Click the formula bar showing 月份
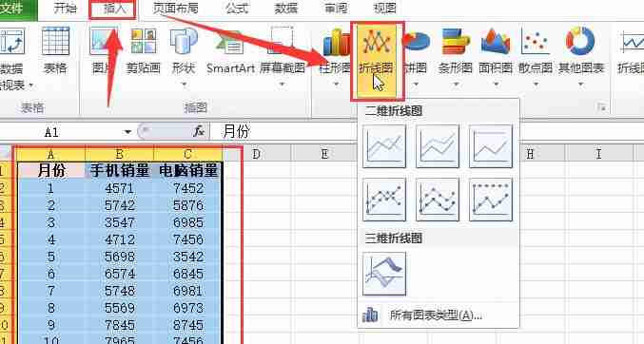This screenshot has width=644, height=344. 427,132
